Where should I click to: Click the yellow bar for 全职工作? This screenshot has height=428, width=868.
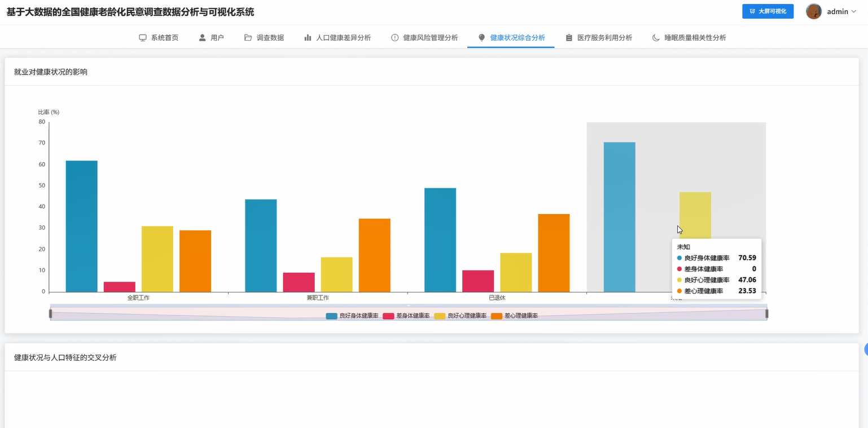coord(157,259)
